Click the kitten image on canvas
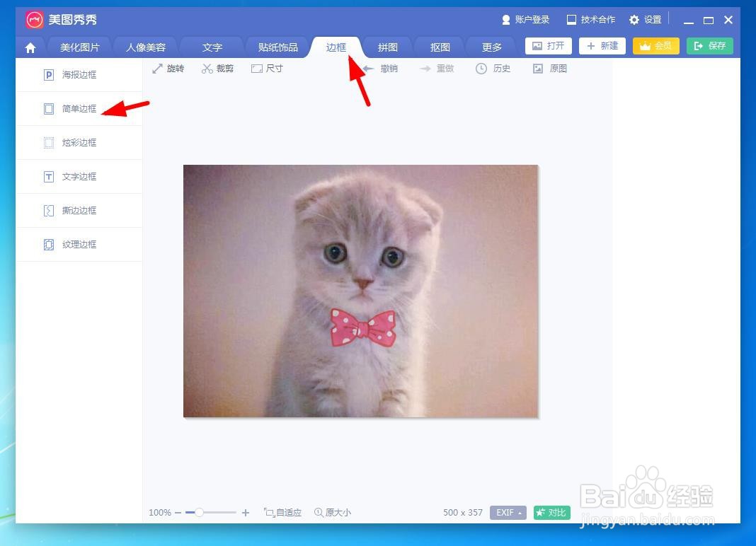This screenshot has height=546, width=756. [360, 291]
